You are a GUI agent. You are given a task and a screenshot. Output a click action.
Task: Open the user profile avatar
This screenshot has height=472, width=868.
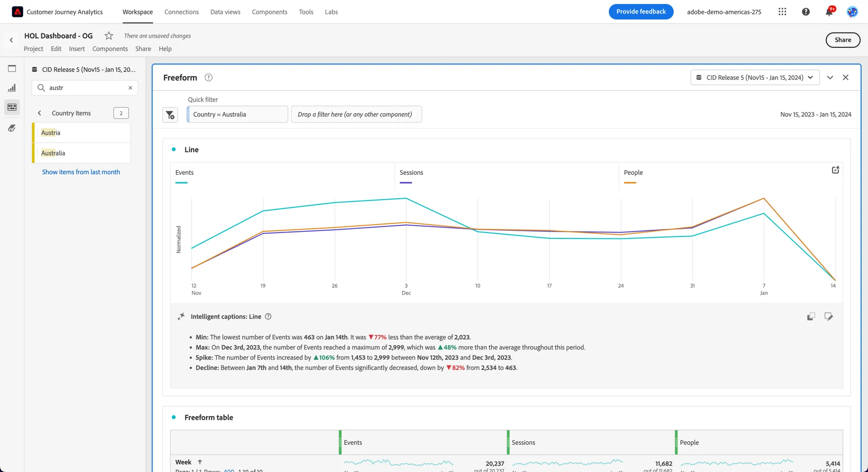[x=852, y=12]
